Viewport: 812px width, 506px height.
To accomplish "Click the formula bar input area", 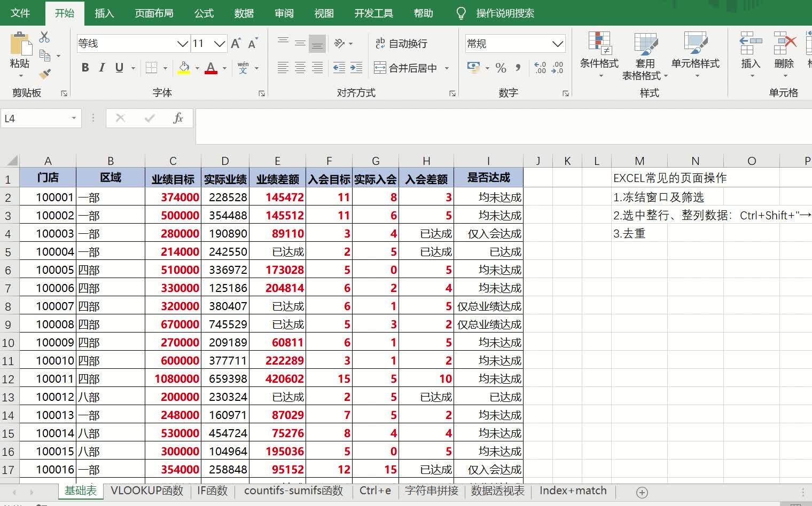I will [503, 126].
